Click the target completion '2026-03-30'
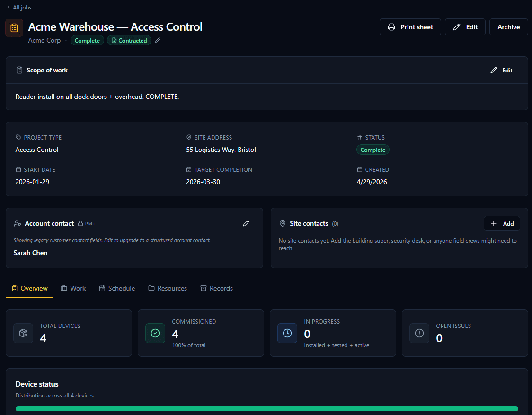 coord(203,182)
